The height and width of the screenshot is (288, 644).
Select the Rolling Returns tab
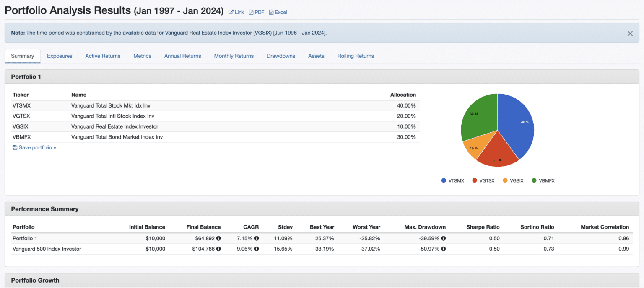(356, 56)
